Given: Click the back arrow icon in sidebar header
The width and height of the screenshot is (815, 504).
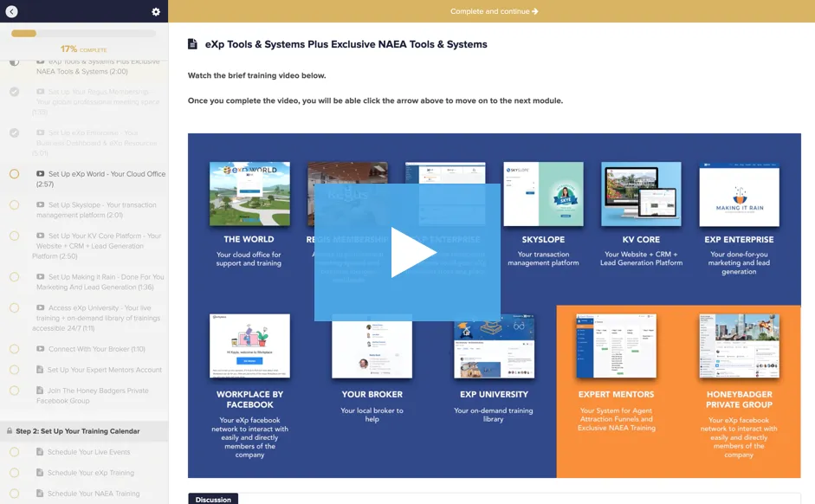Looking at the screenshot, I should [x=11, y=11].
